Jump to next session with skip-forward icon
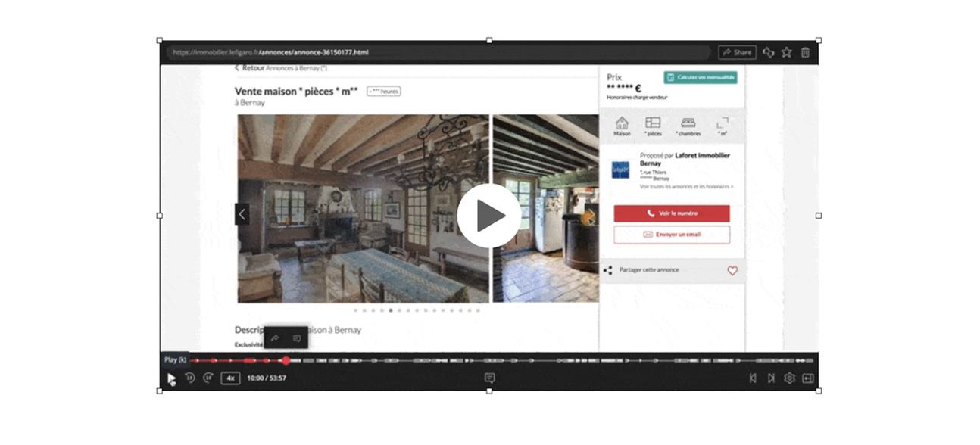980x445 pixels. coord(770,378)
